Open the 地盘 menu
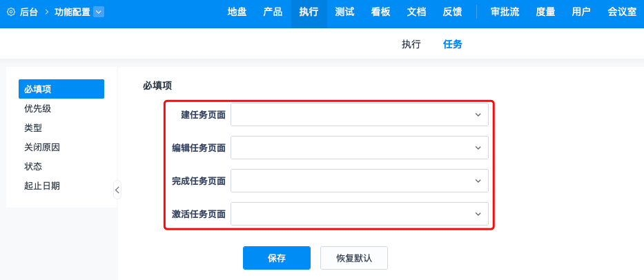The width and height of the screenshot is (644, 280). coord(237,12)
